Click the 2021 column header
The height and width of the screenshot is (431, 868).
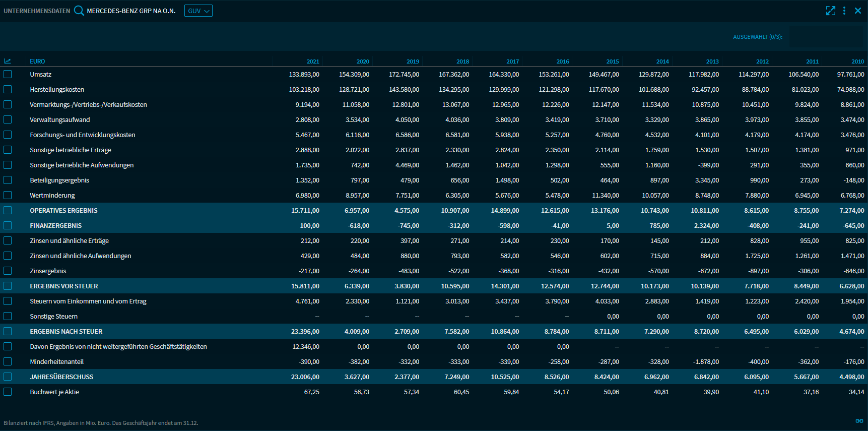(313, 61)
